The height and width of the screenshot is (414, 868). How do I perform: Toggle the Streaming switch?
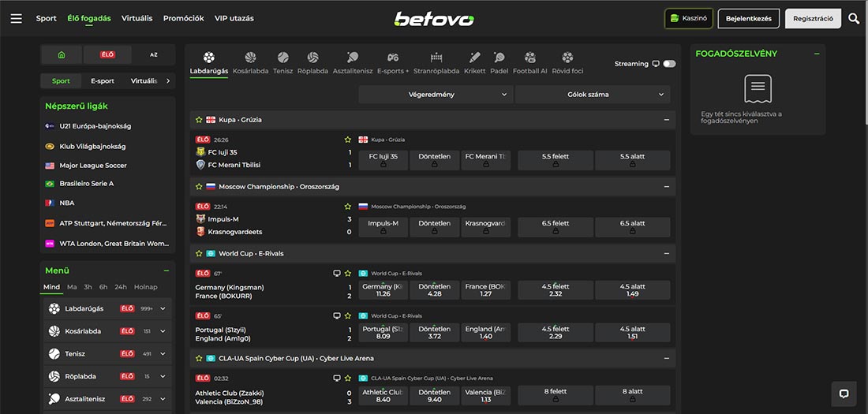pyautogui.click(x=669, y=64)
